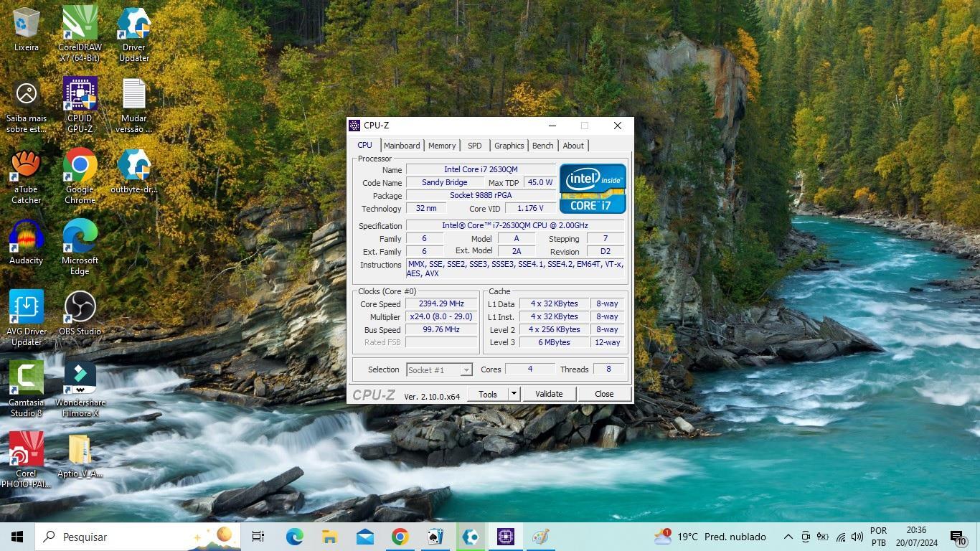Viewport: 980px width, 551px height.
Task: Open the Meet Now camera tray icon
Action: [806, 537]
